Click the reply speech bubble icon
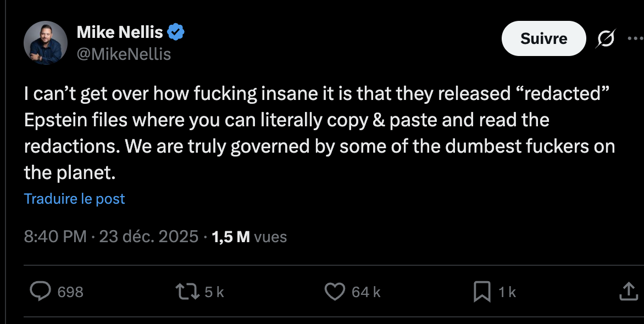 tap(40, 292)
